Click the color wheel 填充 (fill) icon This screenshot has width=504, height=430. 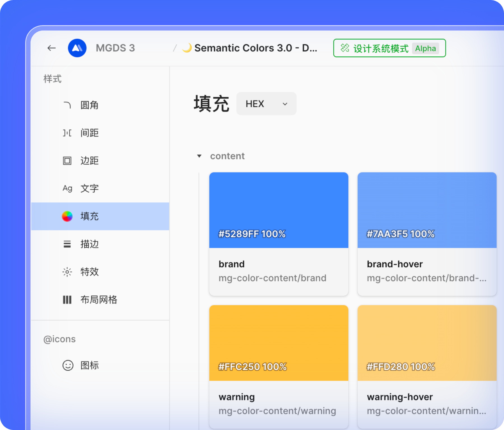[67, 216]
